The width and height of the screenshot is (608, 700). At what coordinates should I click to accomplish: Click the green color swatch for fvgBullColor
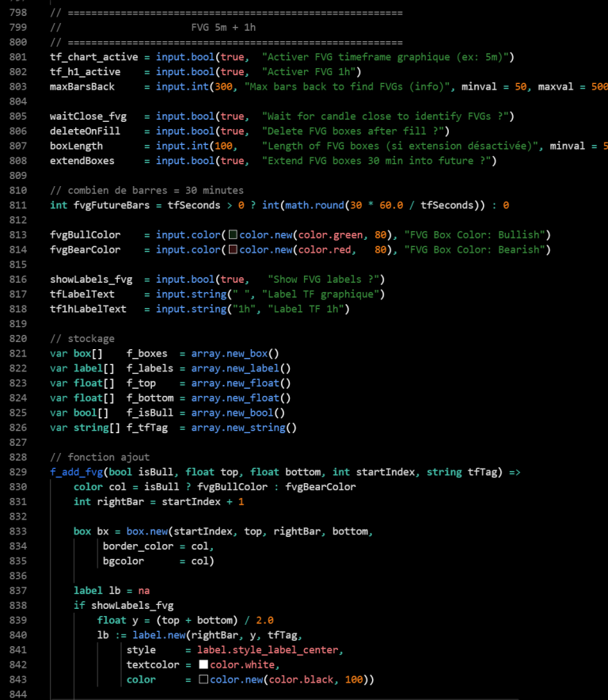[233, 235]
